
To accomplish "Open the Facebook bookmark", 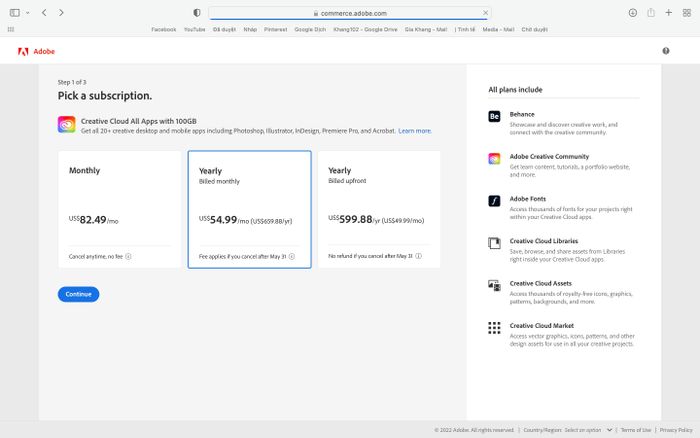I will click(x=163, y=29).
